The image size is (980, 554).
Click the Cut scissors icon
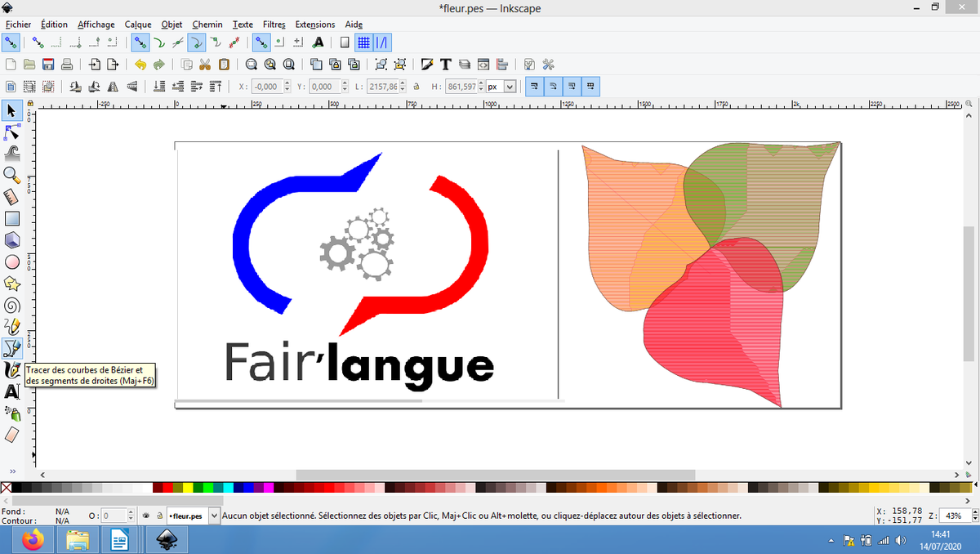tap(205, 65)
